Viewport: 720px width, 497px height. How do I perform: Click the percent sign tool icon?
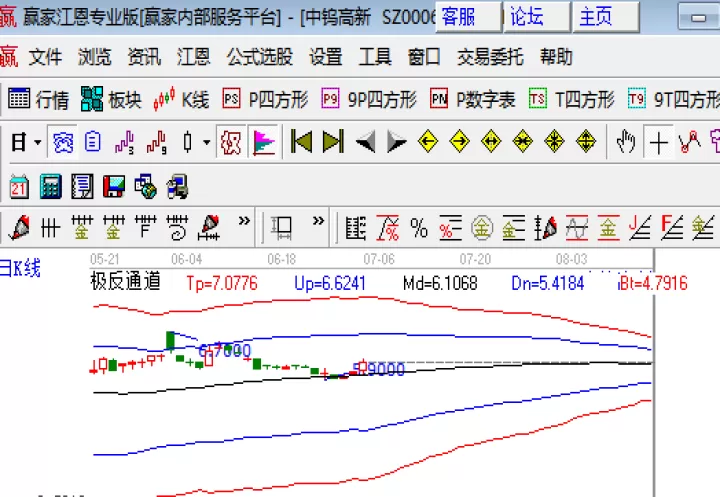tap(419, 228)
